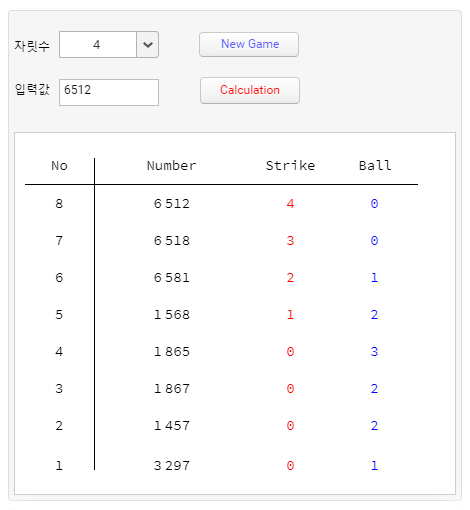Image resolution: width=470 pixels, height=510 pixels.
Task: Select guess 1867 in row 3
Action: click(172, 389)
